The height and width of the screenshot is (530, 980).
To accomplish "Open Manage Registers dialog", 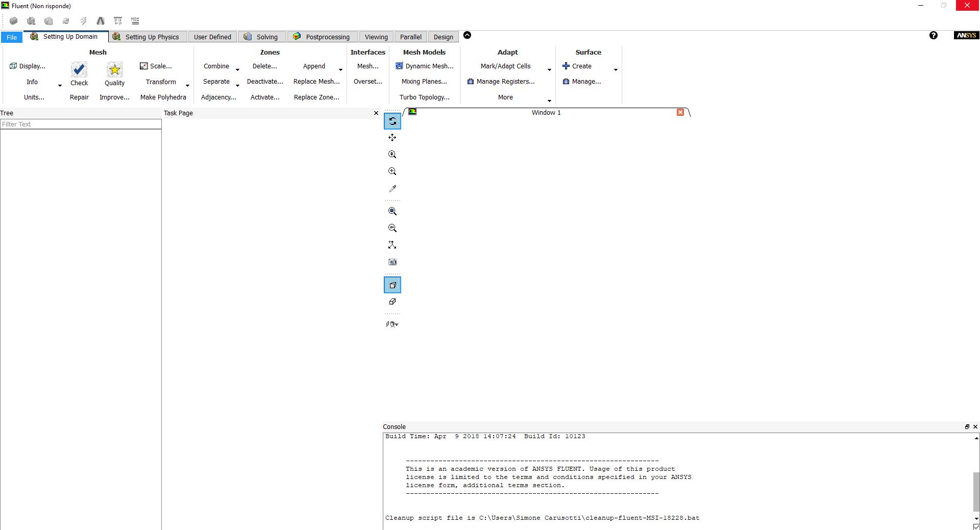I will click(x=501, y=82).
